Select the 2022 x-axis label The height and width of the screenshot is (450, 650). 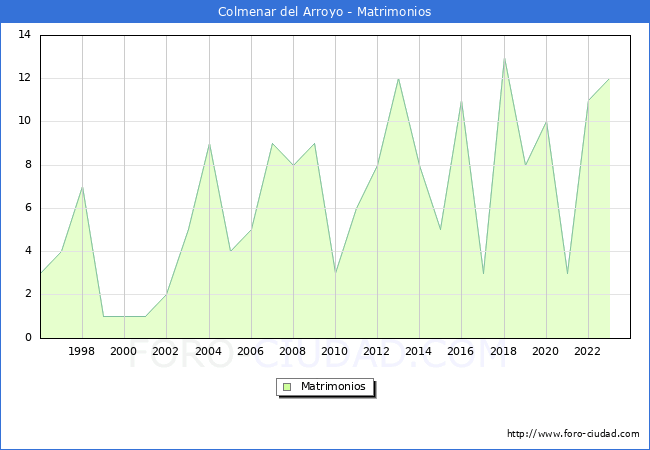pyautogui.click(x=587, y=351)
